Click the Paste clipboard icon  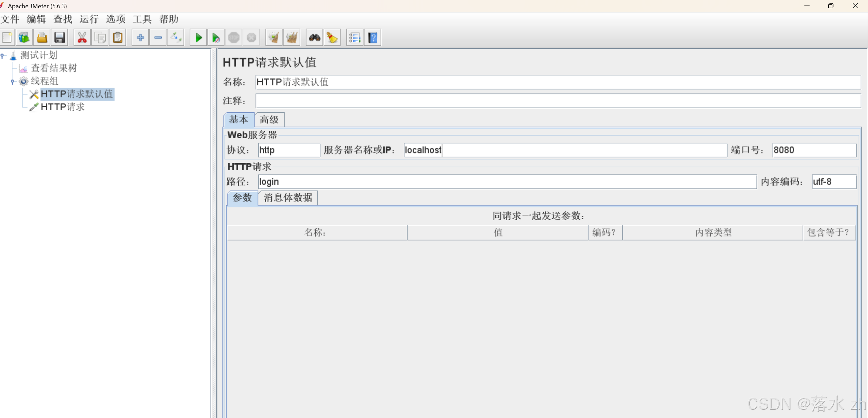click(118, 37)
